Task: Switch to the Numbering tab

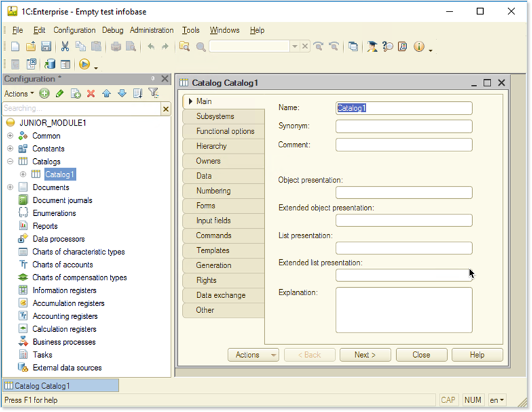Action: pos(213,191)
